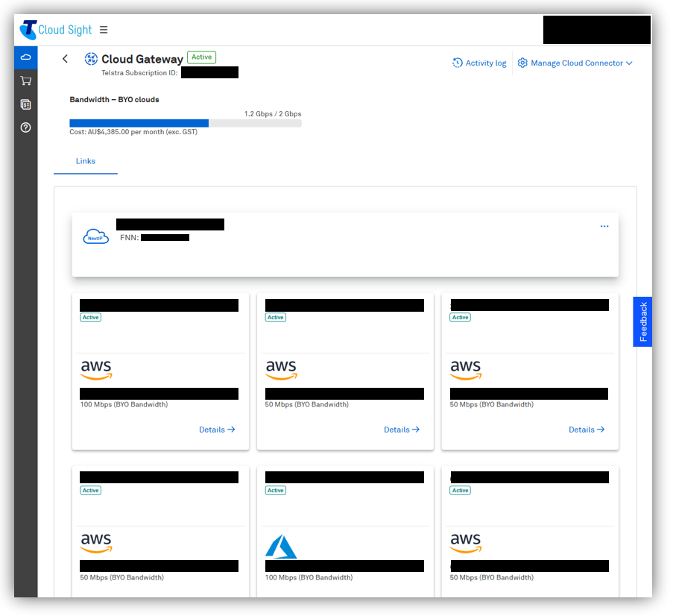
Task: Open the three-dot menu on the NextIP card
Action: [604, 227]
